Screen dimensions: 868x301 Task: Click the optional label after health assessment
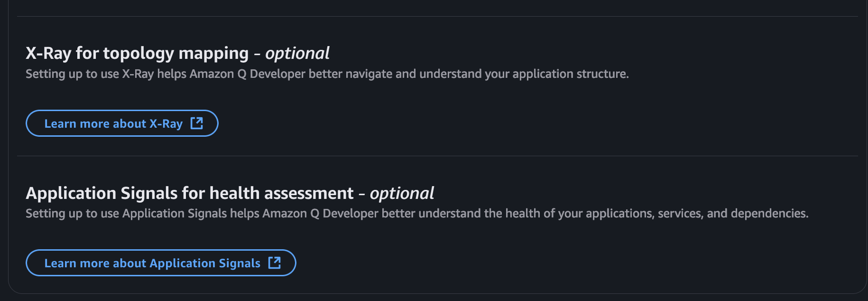click(x=402, y=193)
